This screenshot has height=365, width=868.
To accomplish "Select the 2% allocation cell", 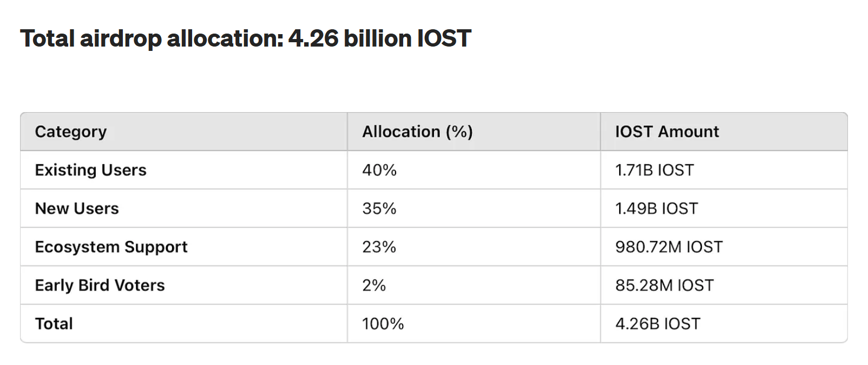I will pyautogui.click(x=374, y=285).
